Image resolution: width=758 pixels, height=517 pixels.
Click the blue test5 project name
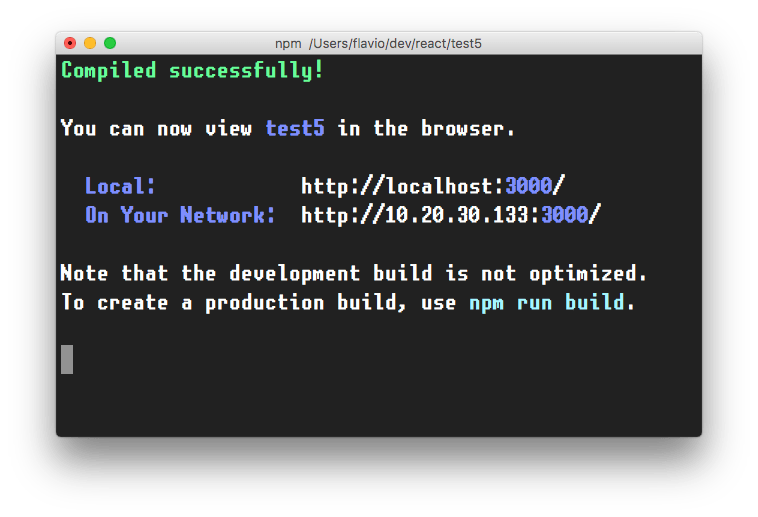tap(295, 129)
